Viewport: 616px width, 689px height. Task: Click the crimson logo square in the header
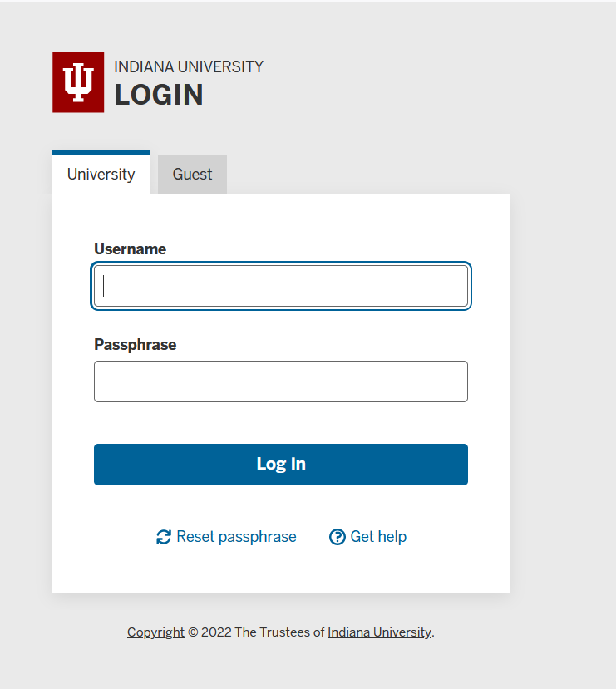(x=77, y=82)
